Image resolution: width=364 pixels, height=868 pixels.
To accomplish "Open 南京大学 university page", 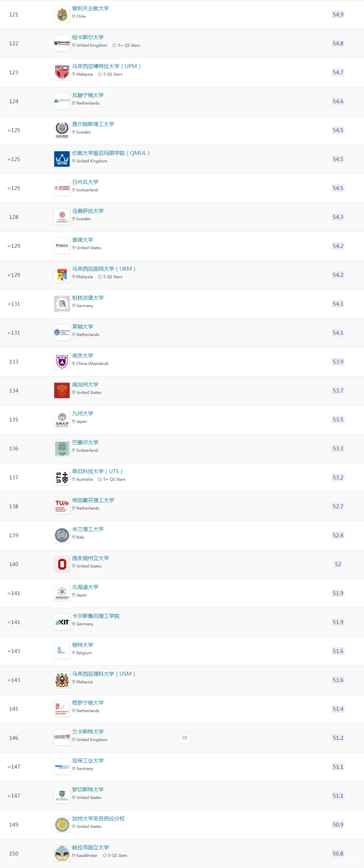I will (x=83, y=356).
